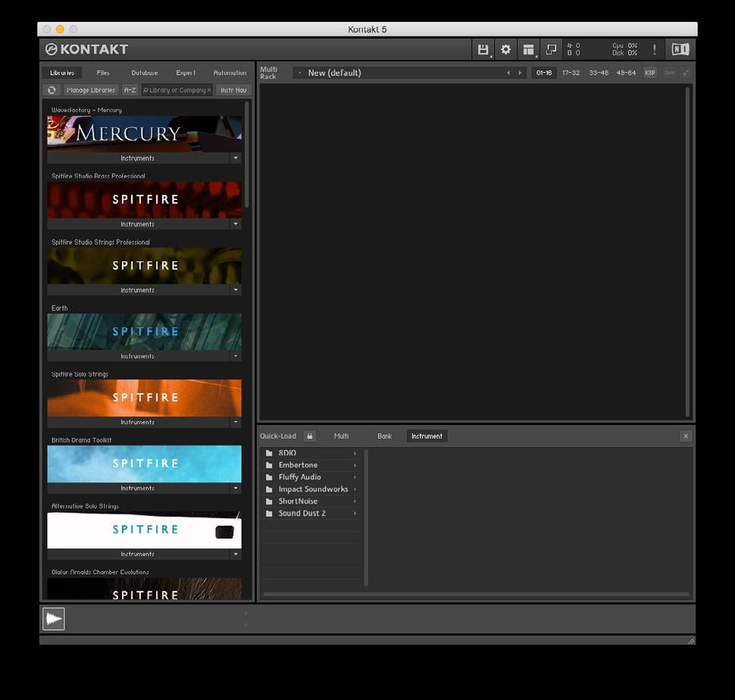This screenshot has height=700, width=735.
Task: Show rack page 17-32
Action: (x=571, y=73)
